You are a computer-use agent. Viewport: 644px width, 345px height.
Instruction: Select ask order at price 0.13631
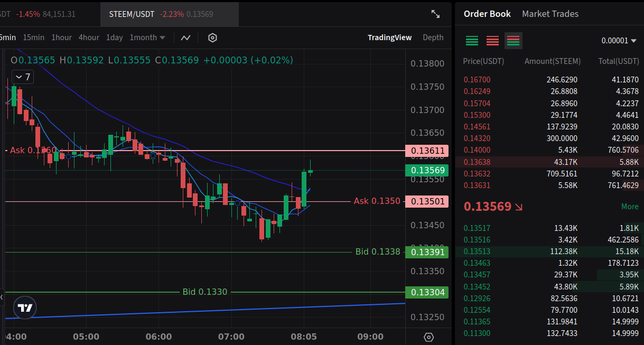pyautogui.click(x=549, y=185)
